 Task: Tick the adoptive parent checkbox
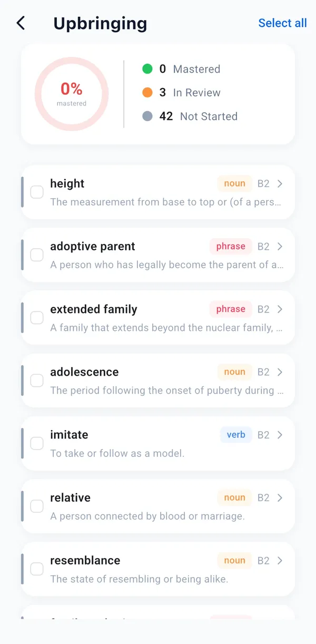[37, 255]
